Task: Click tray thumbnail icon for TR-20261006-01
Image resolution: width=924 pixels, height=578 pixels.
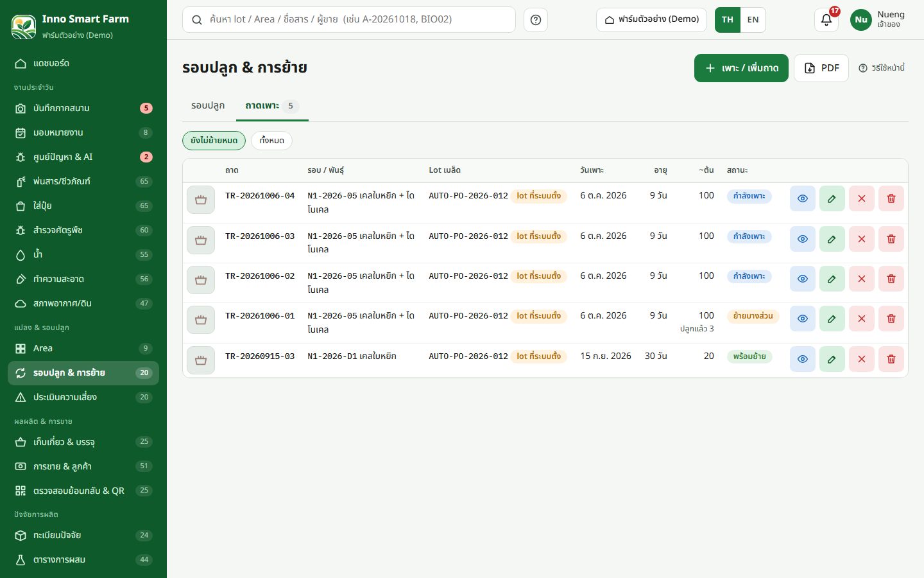Action: pyautogui.click(x=201, y=320)
